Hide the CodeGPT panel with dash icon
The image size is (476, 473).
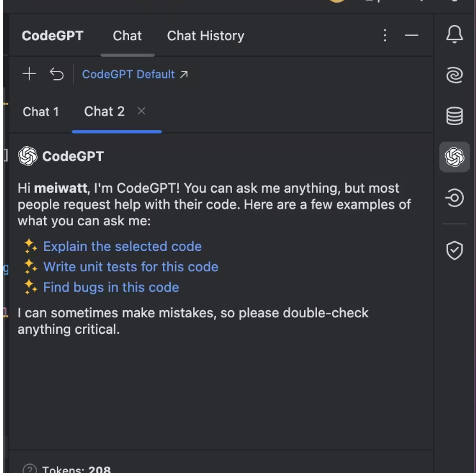pyautogui.click(x=412, y=36)
